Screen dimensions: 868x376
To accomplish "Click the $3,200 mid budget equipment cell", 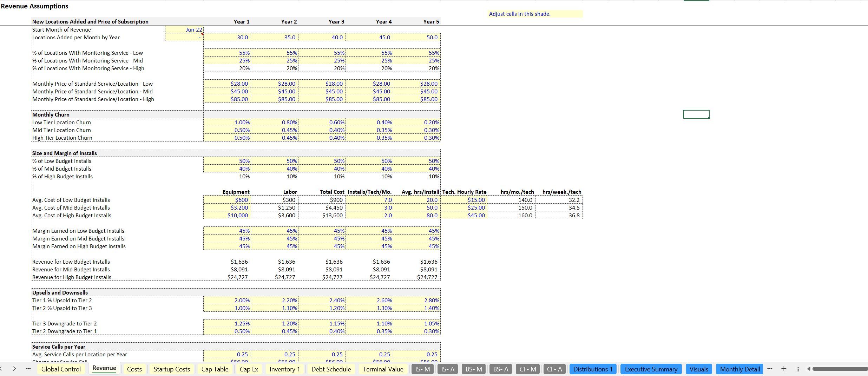I will [x=227, y=207].
